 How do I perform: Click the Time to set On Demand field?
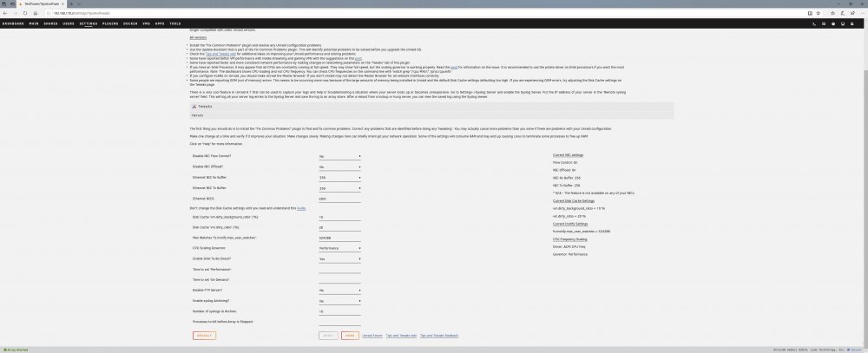tap(340, 280)
